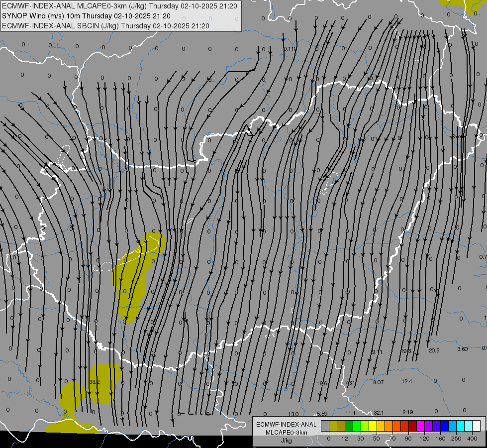Click the SBCIN header line
The height and width of the screenshot is (448, 487).
[105, 26]
